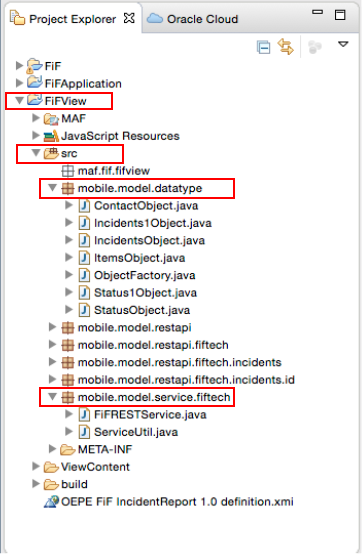Expand the FiFApplication project

pos(19,83)
